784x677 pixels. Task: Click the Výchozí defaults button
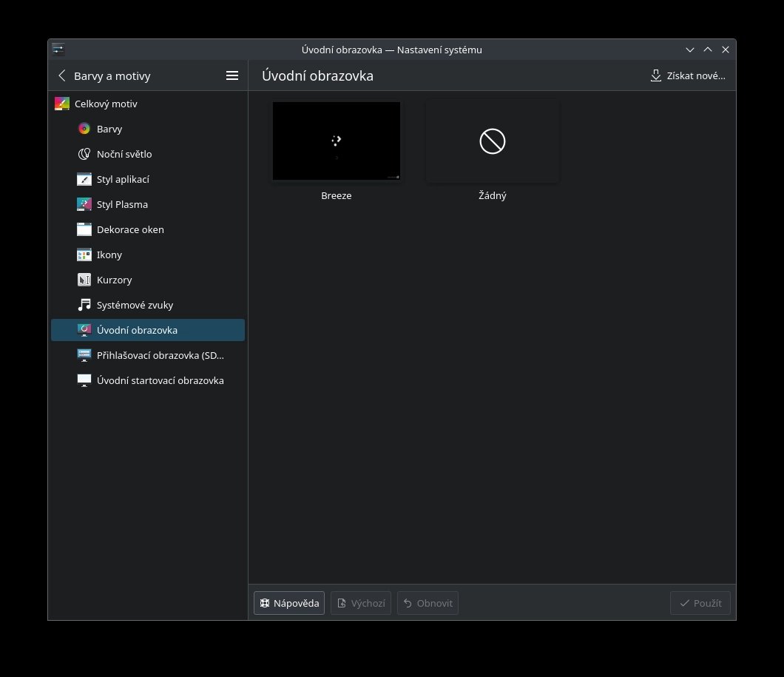click(361, 603)
